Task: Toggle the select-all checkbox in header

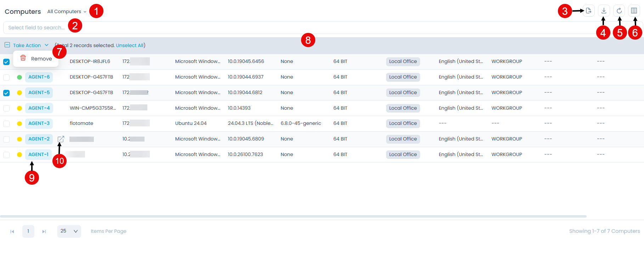Action: click(x=7, y=45)
